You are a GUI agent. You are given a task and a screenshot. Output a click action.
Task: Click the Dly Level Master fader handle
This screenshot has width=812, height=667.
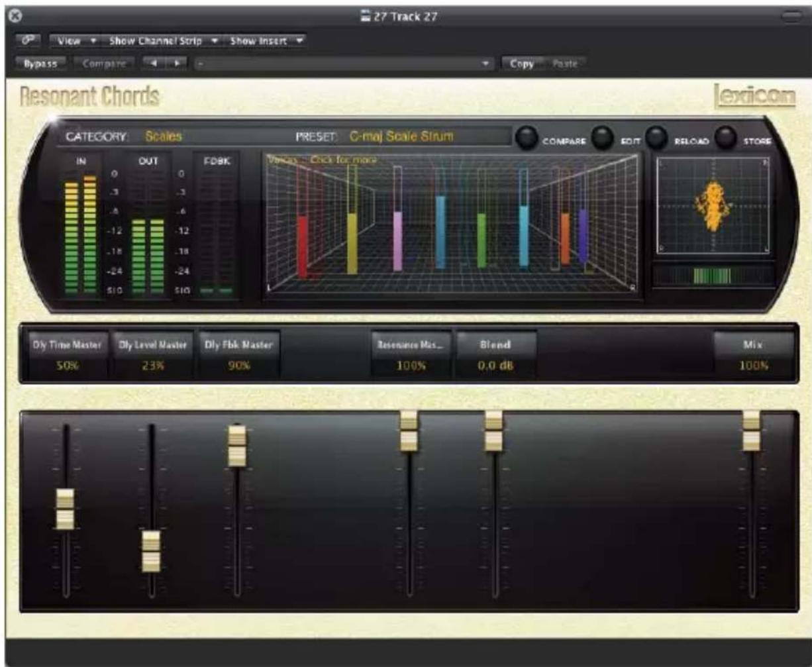[x=152, y=550]
